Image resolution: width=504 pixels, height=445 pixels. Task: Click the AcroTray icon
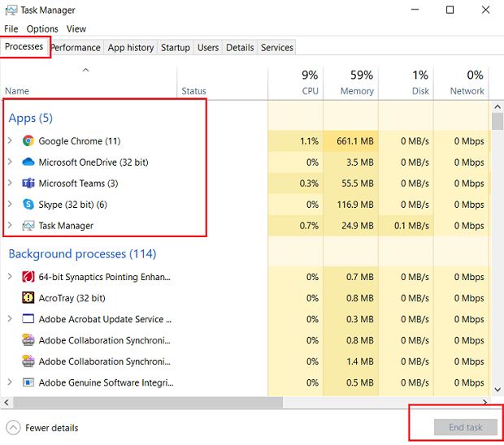click(28, 298)
